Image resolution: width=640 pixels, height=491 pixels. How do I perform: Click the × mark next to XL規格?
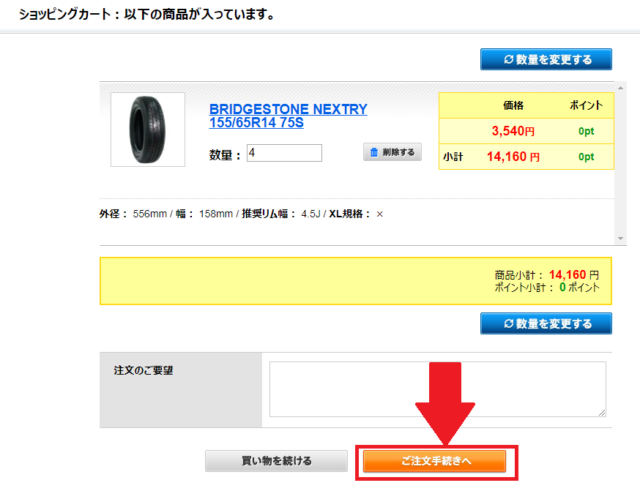380,214
